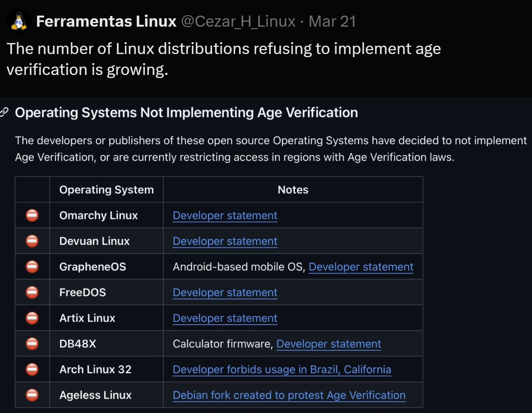Viewport: 532px width, 413px height.
Task: Select the 'Devuan Linux' table cell
Action: (107, 241)
